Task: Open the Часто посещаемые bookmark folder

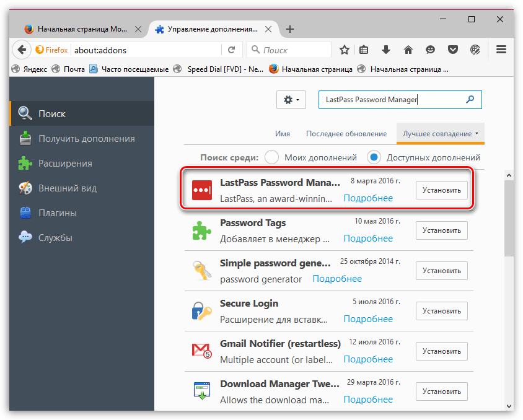Action: pos(129,69)
